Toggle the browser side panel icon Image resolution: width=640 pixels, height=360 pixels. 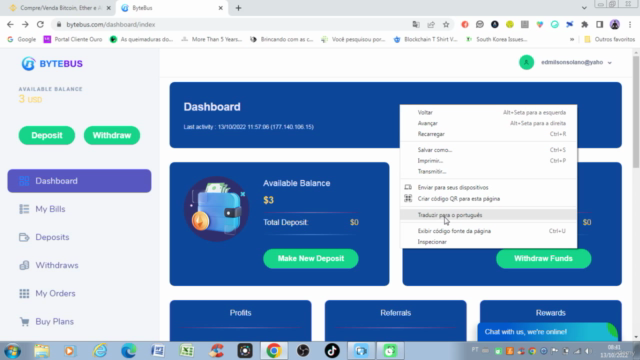tap(600, 24)
